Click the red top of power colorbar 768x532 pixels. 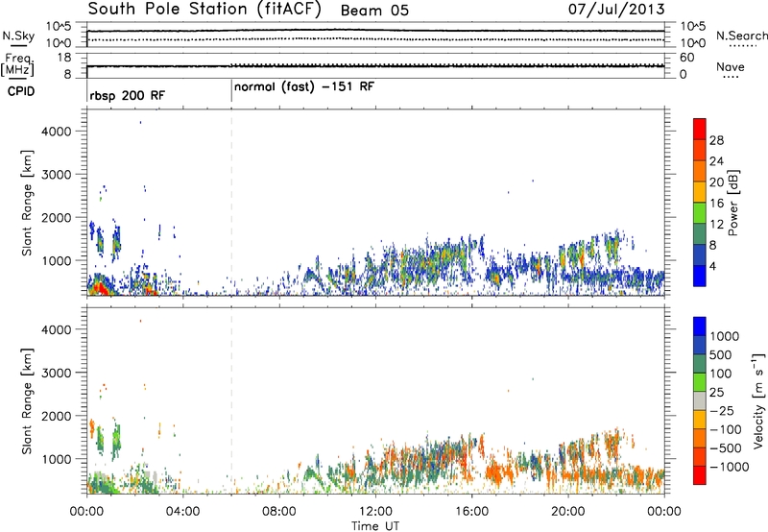pyautogui.click(x=700, y=130)
